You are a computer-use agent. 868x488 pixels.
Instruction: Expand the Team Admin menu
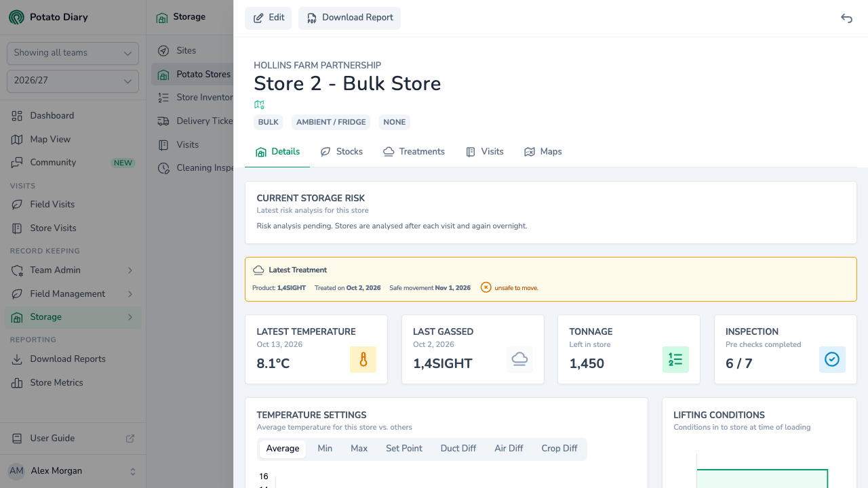coord(73,270)
